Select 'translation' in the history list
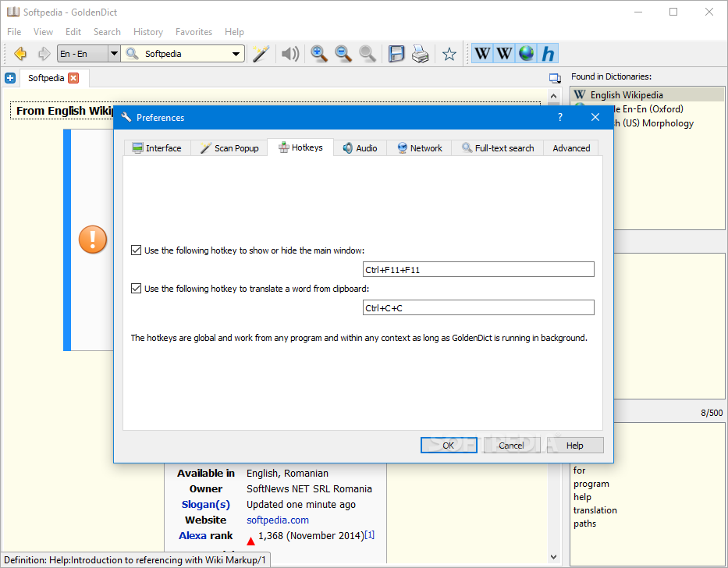This screenshot has width=728, height=568. pyautogui.click(x=595, y=510)
